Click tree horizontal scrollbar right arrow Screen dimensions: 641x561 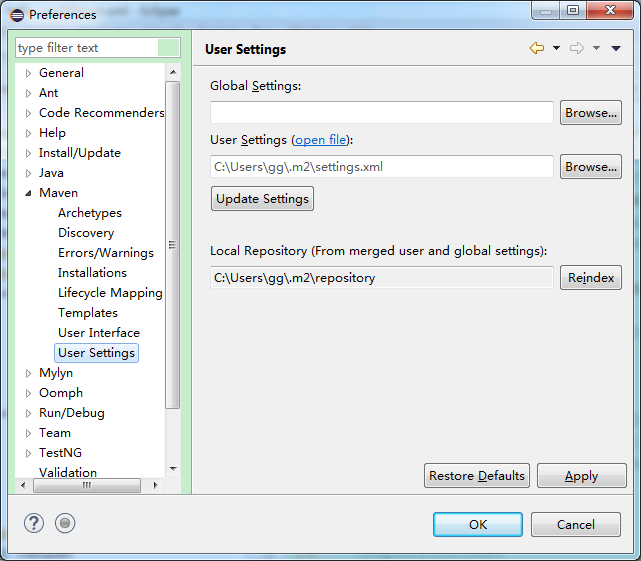155,485
